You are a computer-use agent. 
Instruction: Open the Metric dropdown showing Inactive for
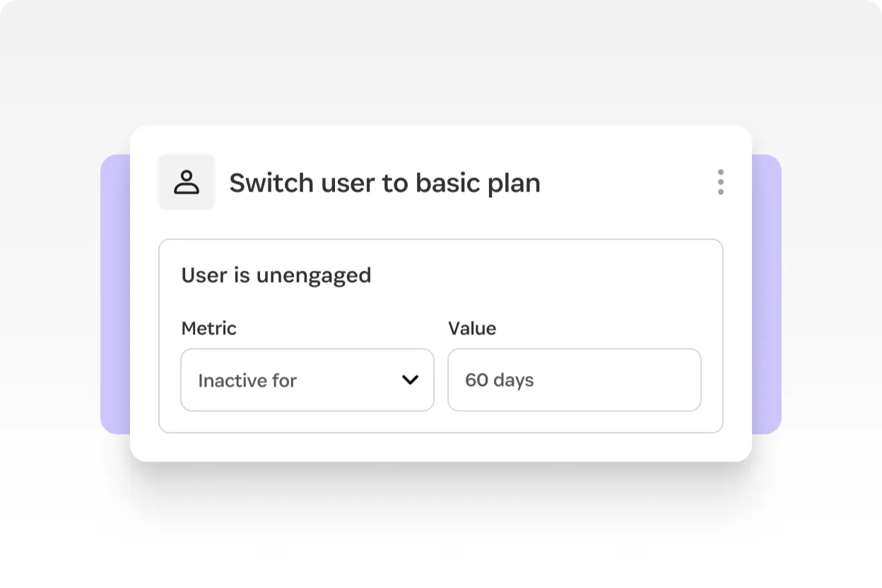click(307, 380)
